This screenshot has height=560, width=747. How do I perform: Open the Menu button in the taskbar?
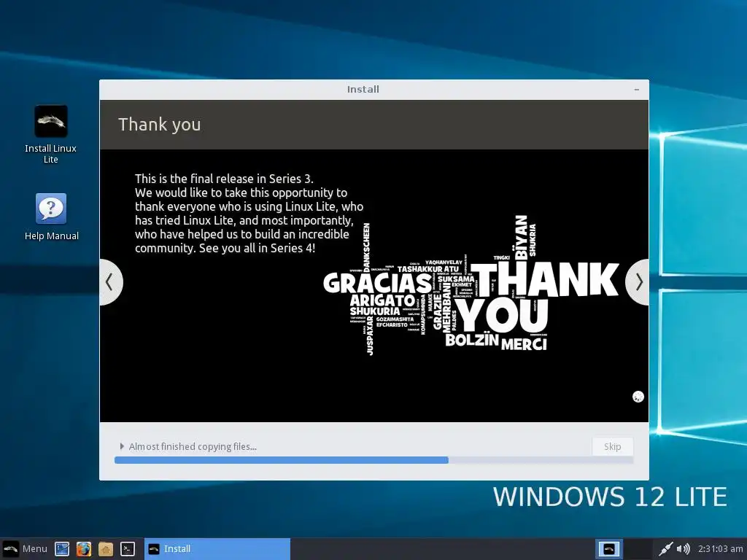pyautogui.click(x=25, y=548)
